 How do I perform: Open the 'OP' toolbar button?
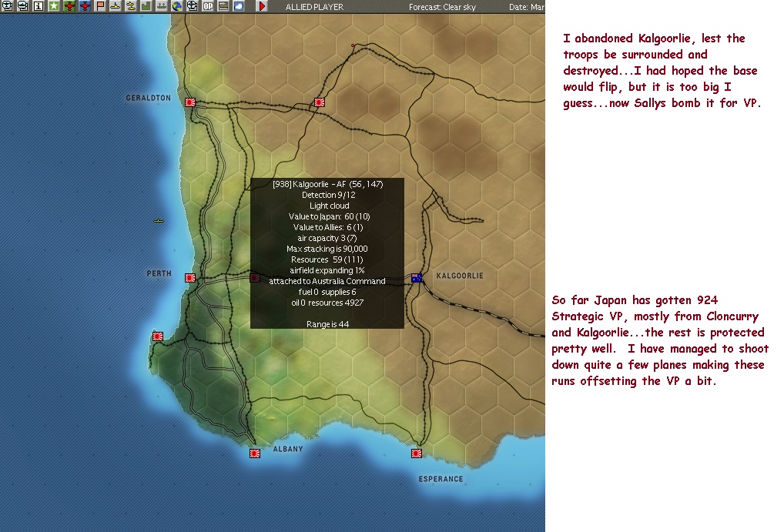(x=208, y=6)
